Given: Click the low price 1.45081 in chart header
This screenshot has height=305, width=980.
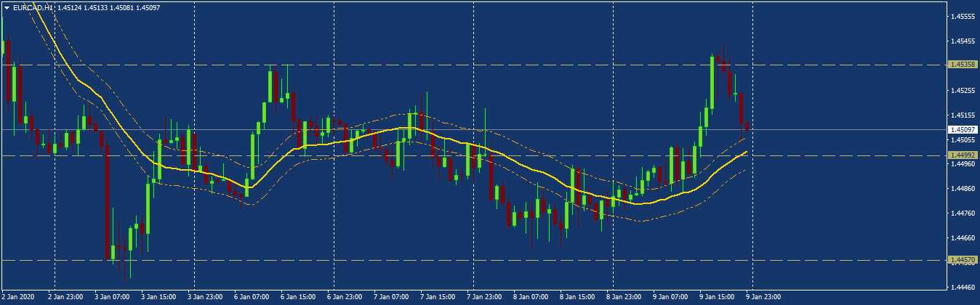Looking at the screenshot, I should coord(122,7).
